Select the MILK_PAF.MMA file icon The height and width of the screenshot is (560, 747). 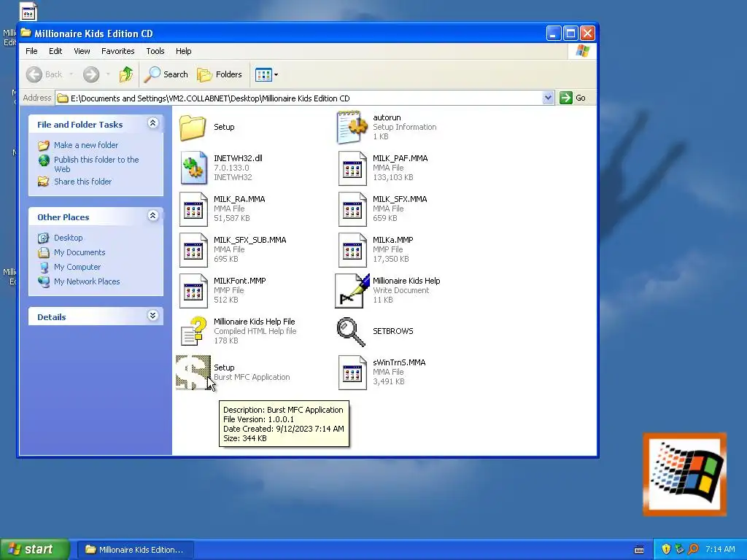coord(352,168)
